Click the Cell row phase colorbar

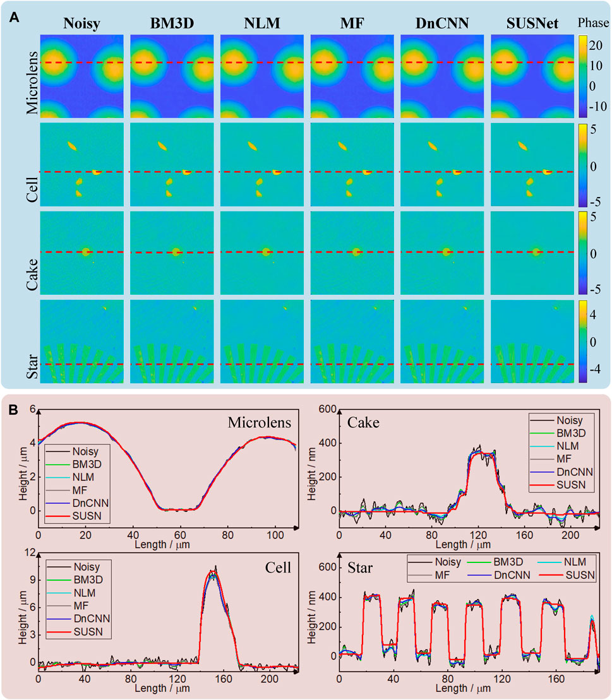(x=583, y=165)
